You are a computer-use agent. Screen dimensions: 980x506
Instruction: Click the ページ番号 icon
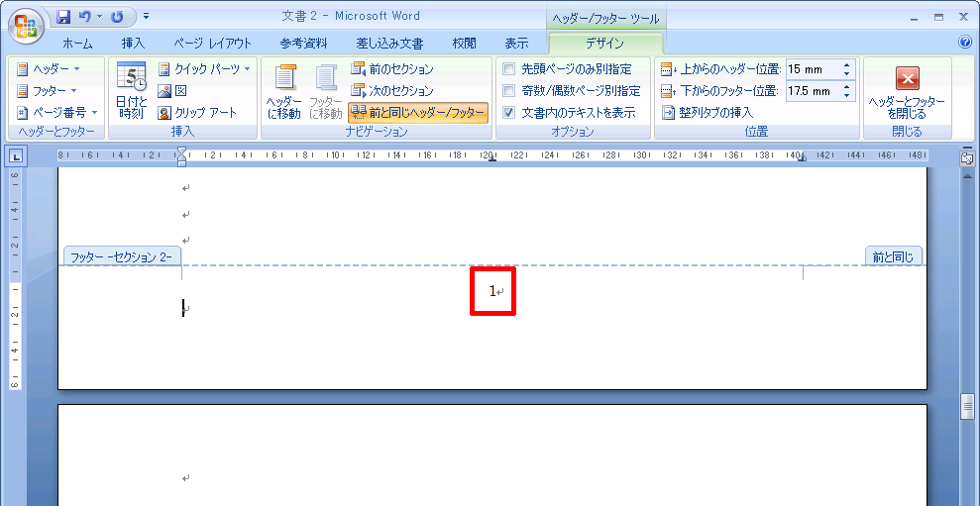[23, 113]
